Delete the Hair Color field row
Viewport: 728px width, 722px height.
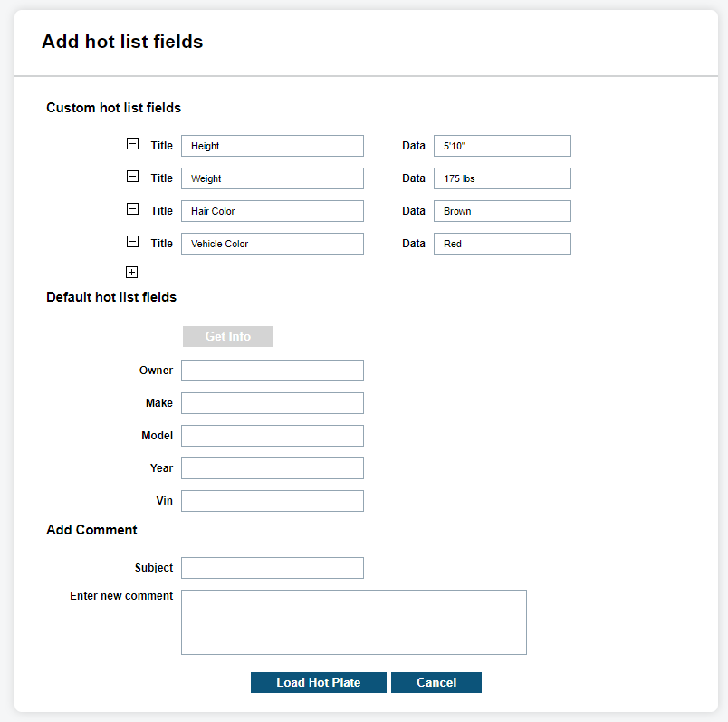click(132, 209)
